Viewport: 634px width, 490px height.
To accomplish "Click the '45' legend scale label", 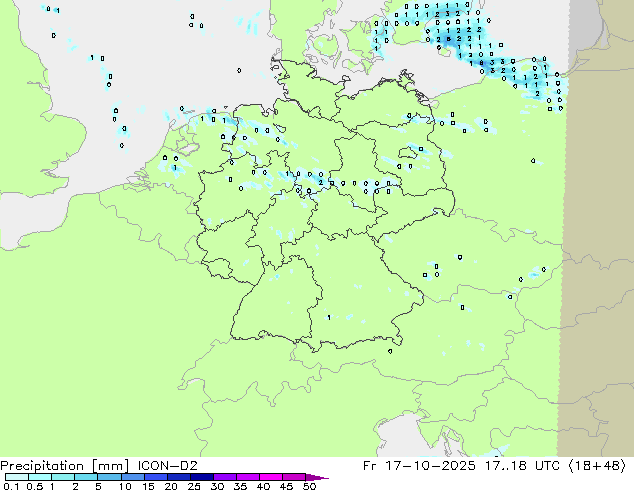I will (286, 486).
